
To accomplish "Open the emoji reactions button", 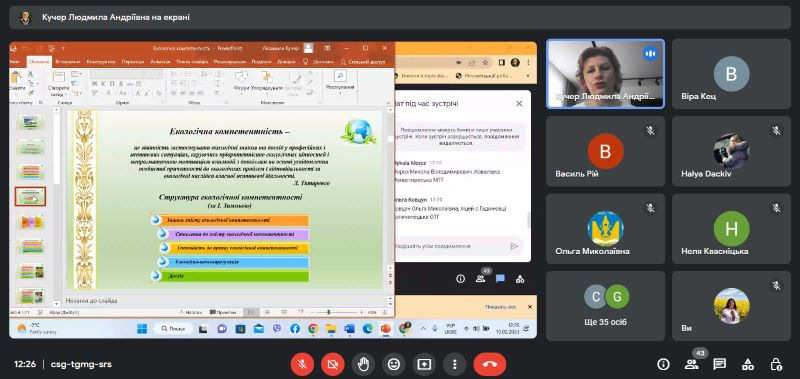I will [x=393, y=364].
